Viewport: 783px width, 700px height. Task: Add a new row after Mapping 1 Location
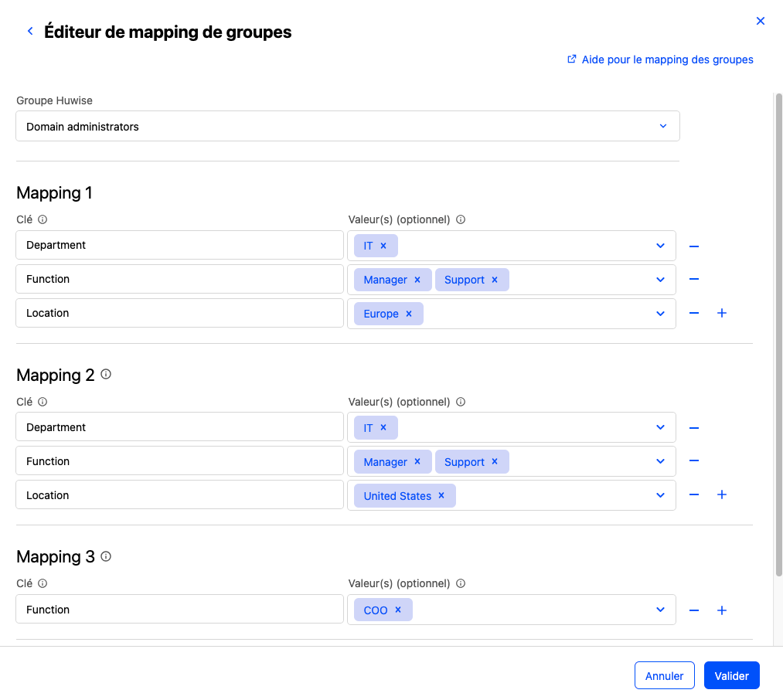point(722,313)
